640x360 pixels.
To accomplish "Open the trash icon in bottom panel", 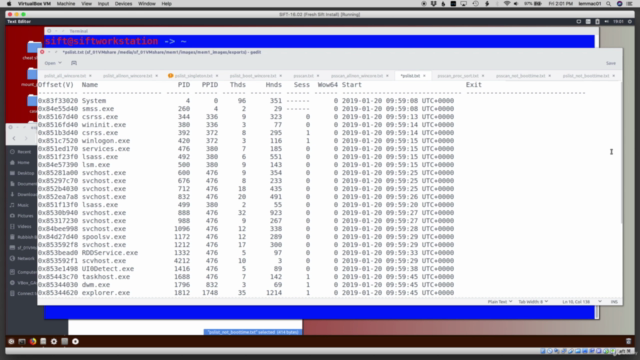I will (x=629, y=341).
